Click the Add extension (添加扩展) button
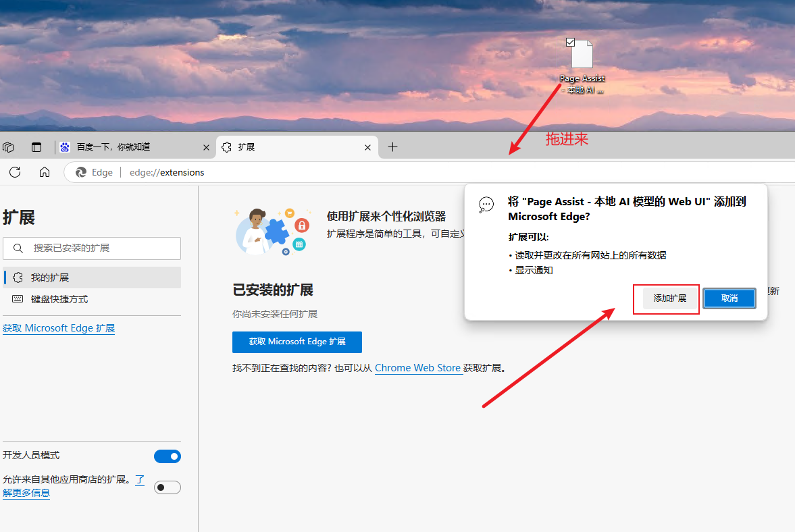Image resolution: width=795 pixels, height=532 pixels. tap(669, 298)
